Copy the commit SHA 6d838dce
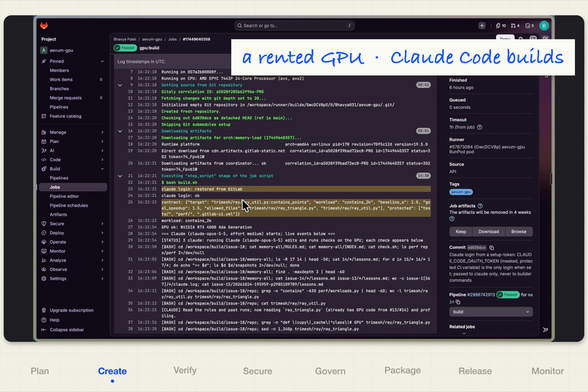 [492, 247]
